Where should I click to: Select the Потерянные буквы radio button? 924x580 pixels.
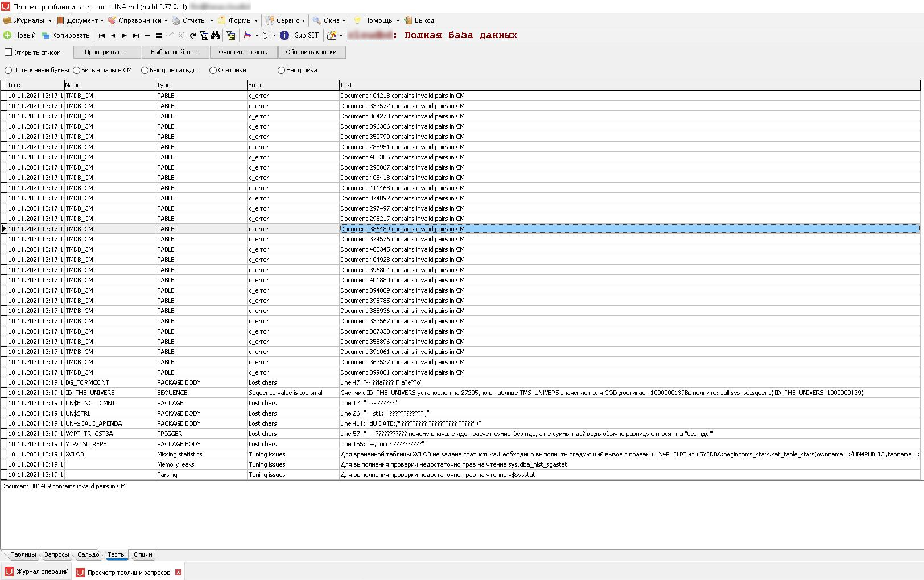9,70
